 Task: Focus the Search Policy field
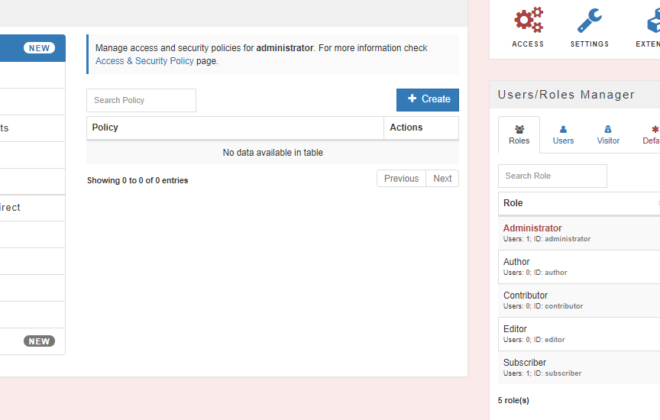[141, 100]
